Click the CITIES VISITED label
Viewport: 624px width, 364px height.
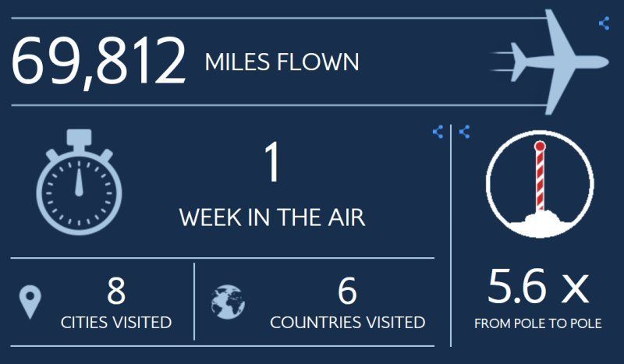[116, 322]
